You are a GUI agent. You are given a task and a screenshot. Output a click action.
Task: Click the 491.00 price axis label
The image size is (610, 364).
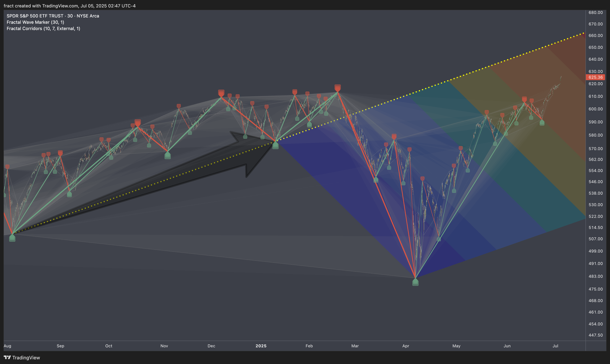(596, 264)
